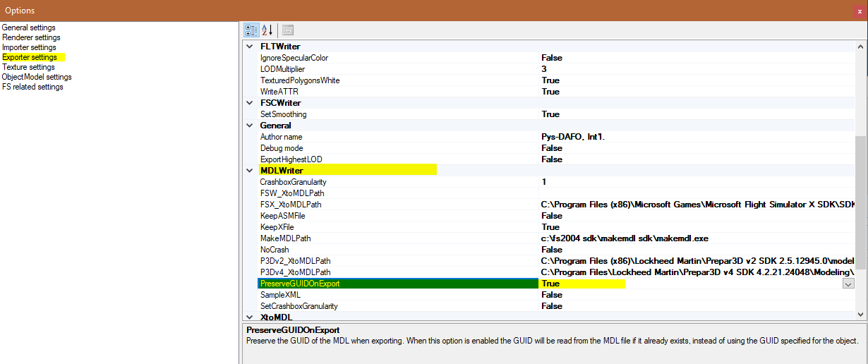Collapse the FSCWriter category
Viewport: 868px width, 364px height.
tap(248, 103)
